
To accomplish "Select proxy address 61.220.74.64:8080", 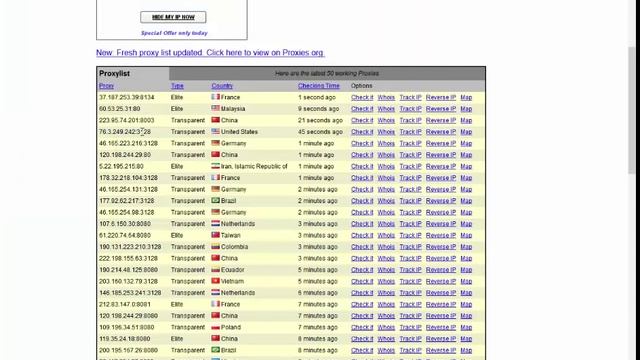I will (124, 236).
